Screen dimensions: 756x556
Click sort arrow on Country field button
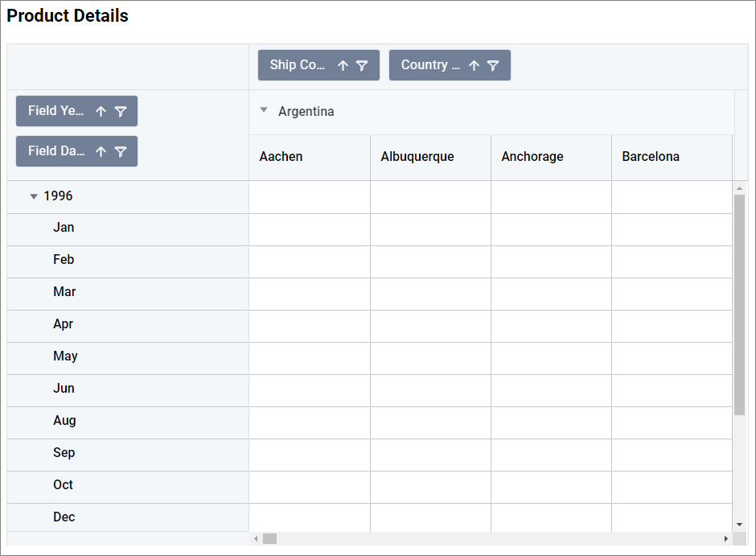tap(474, 66)
